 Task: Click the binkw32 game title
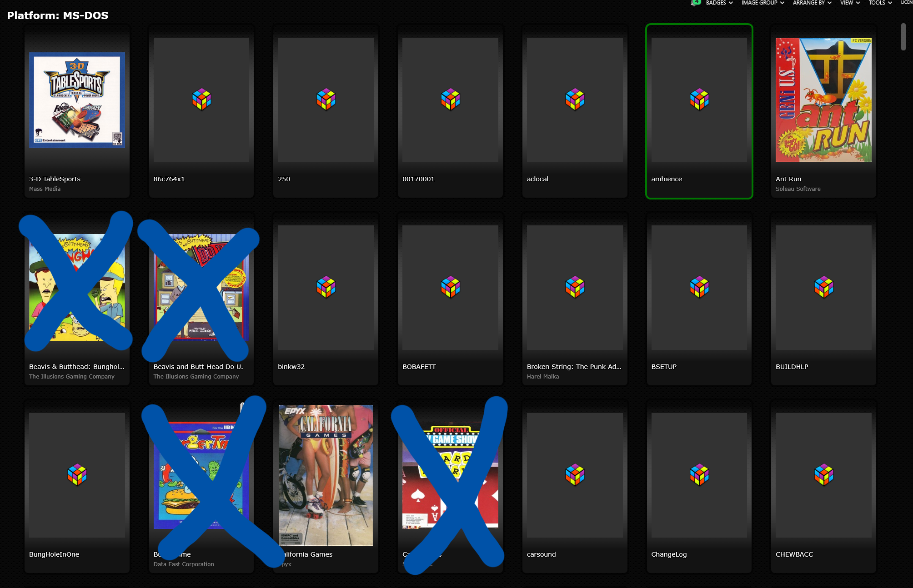(x=291, y=367)
